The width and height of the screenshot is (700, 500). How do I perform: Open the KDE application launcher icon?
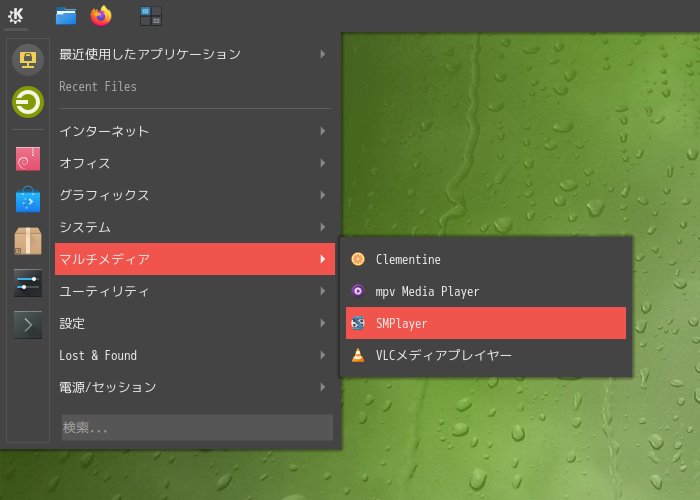[16, 16]
